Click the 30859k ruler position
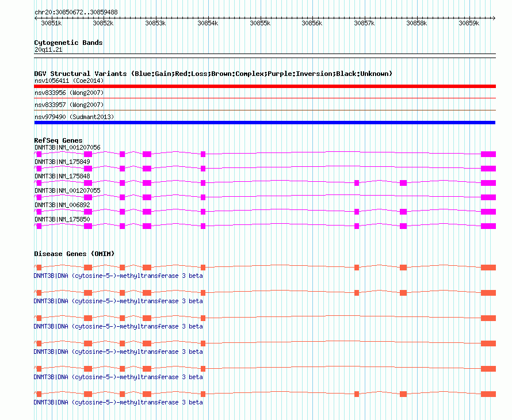The image size is (512, 420). point(469,23)
